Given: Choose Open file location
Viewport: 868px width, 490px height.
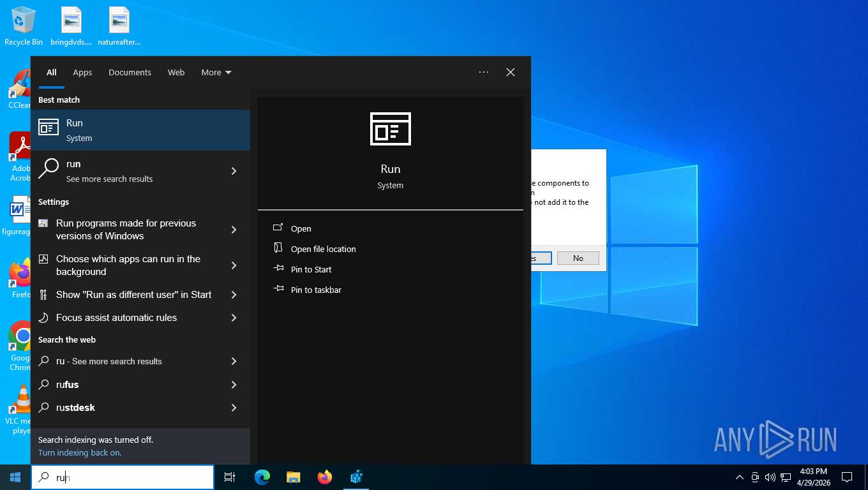Looking at the screenshot, I should (324, 249).
